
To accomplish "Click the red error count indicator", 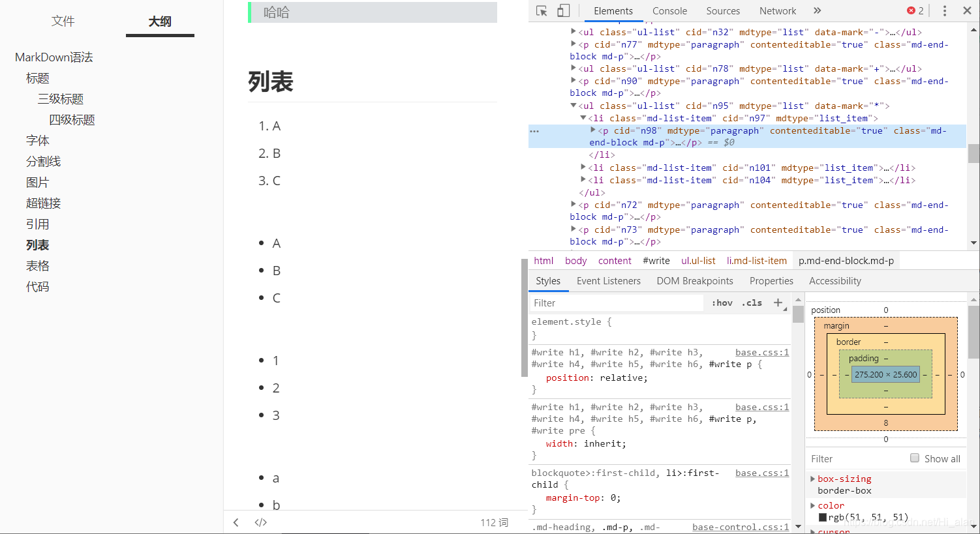I will point(915,10).
